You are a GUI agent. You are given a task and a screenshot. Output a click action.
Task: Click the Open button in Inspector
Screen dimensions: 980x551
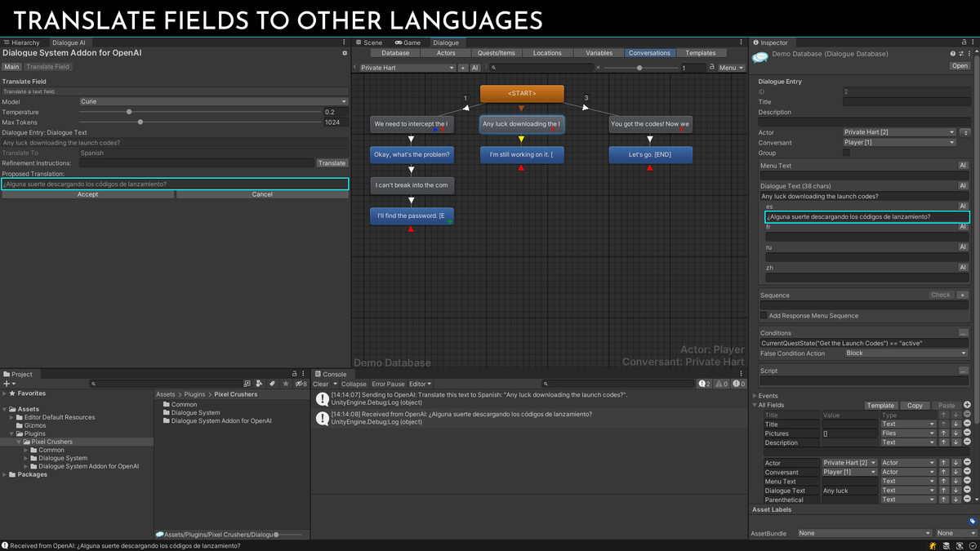pos(960,66)
